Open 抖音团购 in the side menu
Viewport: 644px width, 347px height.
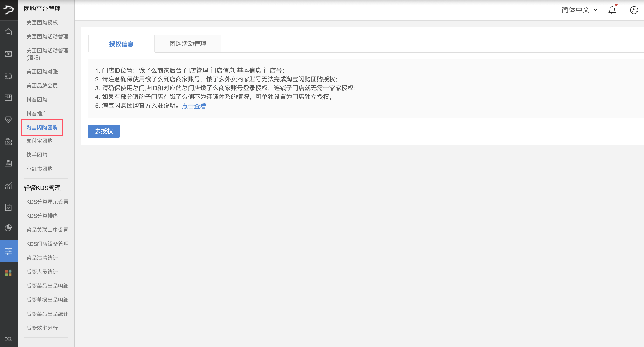coord(37,100)
